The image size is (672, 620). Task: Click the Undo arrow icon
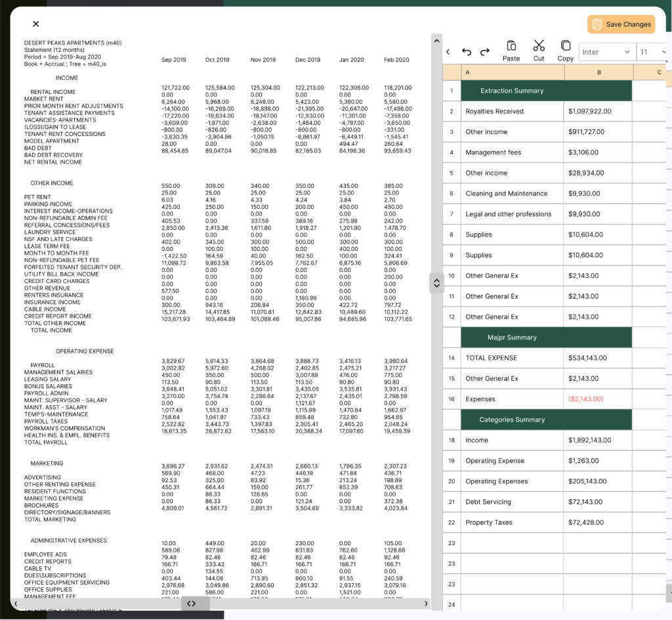pos(467,52)
